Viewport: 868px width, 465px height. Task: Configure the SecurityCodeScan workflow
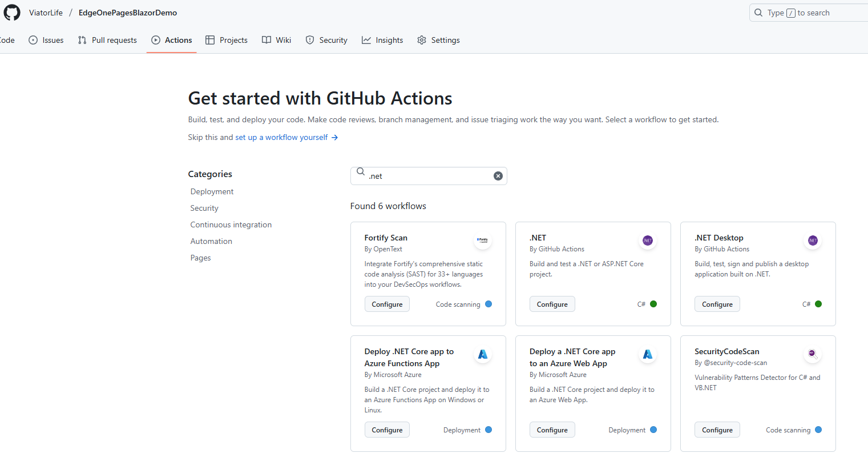pyautogui.click(x=717, y=430)
